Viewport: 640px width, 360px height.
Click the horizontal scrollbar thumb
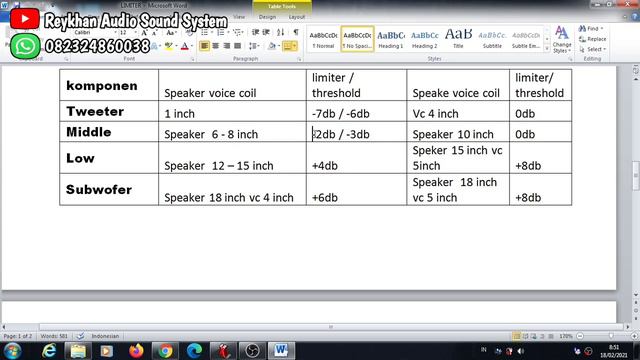point(331,327)
